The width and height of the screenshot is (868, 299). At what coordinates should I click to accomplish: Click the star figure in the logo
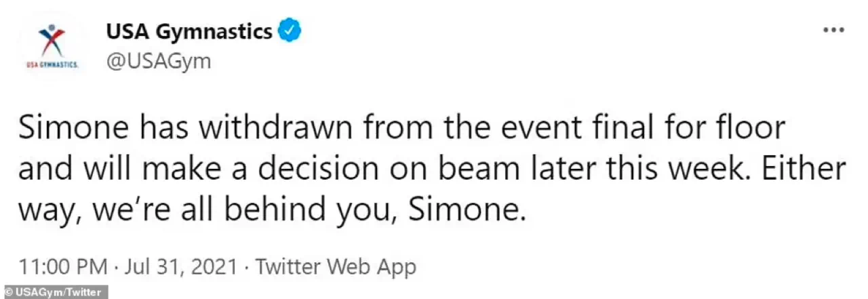pyautogui.click(x=52, y=39)
